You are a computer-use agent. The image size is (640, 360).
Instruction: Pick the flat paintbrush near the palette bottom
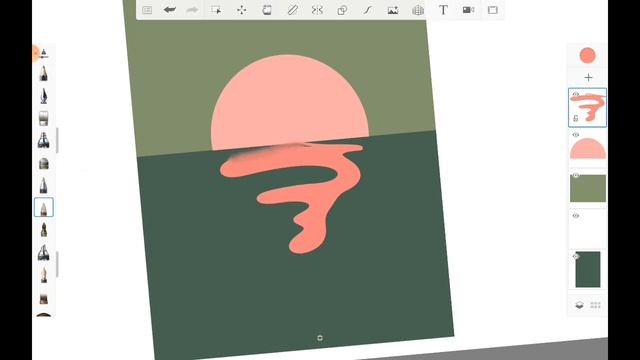click(44, 298)
